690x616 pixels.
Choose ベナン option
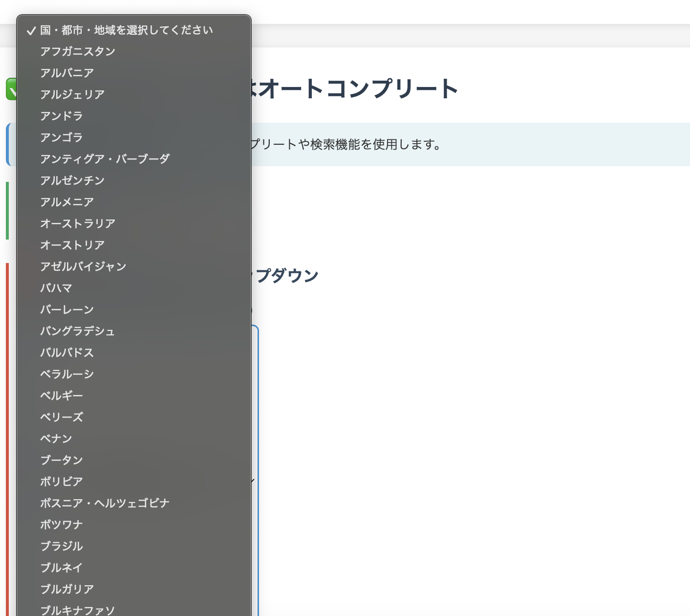coord(134,439)
